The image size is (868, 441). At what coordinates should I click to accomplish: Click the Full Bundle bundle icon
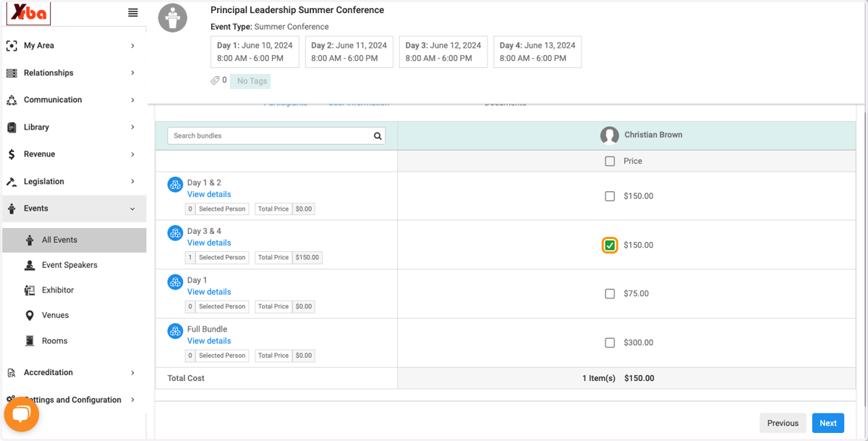pos(175,331)
